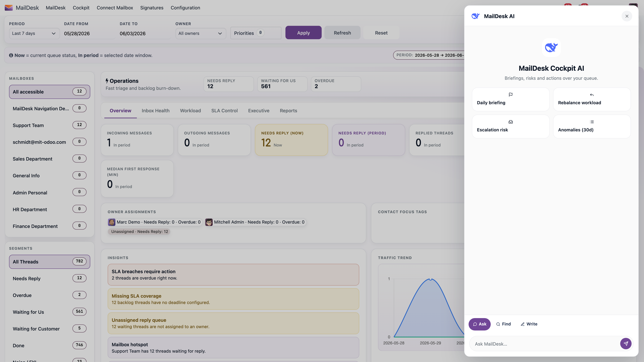
Task: Select the Ask mode chat button
Action: coord(479,324)
